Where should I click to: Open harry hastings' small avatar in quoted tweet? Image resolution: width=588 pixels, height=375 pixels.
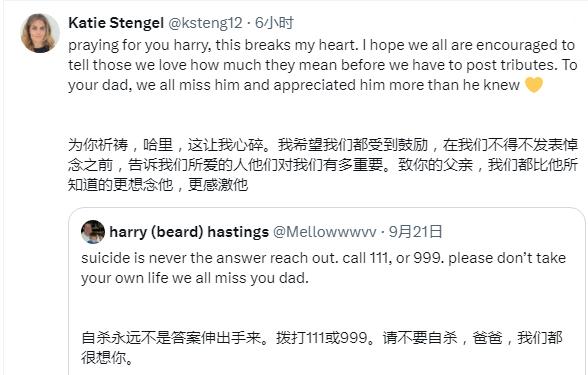click(x=93, y=232)
